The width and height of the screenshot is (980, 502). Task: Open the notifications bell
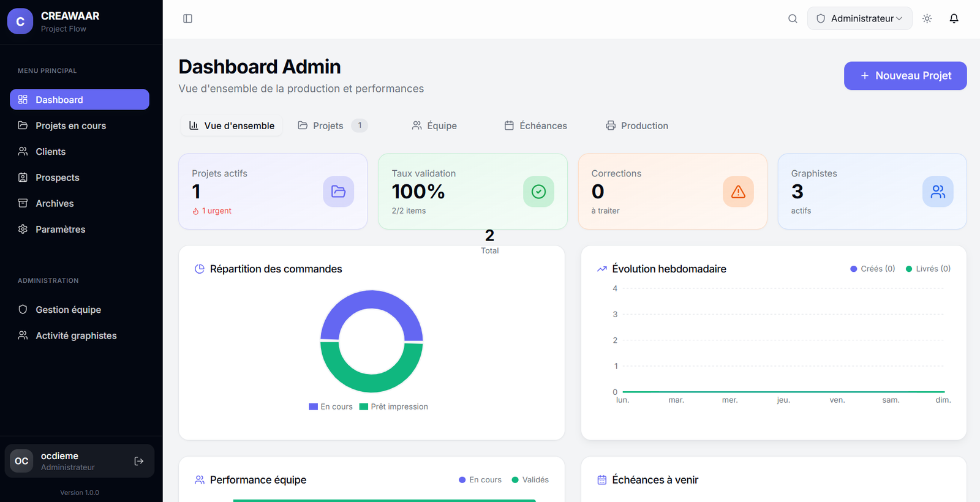[x=954, y=18]
